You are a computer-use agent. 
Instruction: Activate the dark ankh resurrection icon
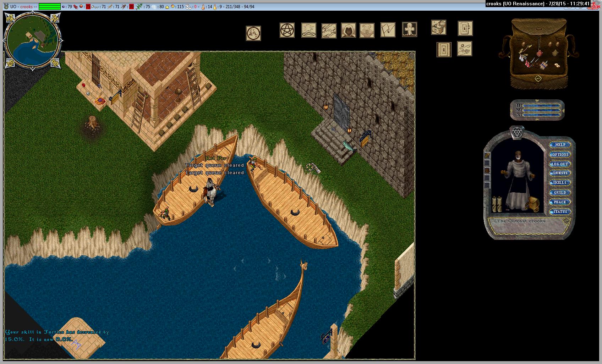[x=410, y=29]
